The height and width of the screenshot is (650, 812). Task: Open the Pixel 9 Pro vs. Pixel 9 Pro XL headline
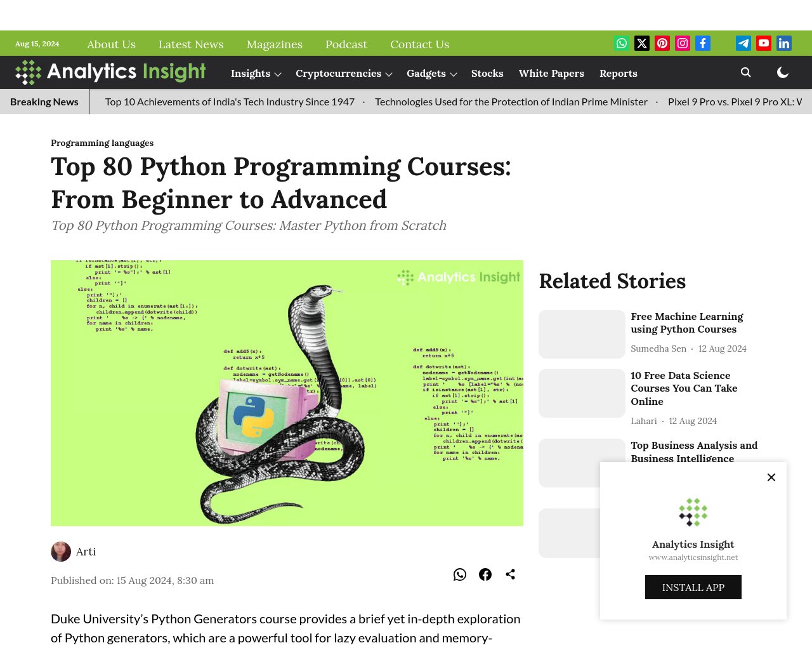(736, 102)
